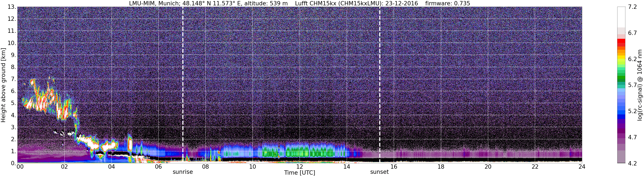Click the 'Height above ground [km]' axis label
Image resolution: width=644 pixels, height=177 pixels.
coord(3,85)
